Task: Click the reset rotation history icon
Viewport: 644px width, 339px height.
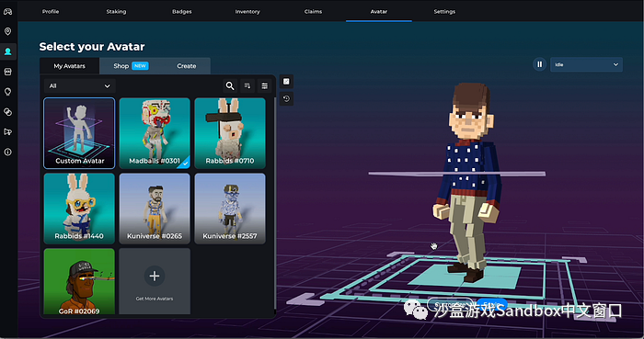Action: click(x=286, y=99)
